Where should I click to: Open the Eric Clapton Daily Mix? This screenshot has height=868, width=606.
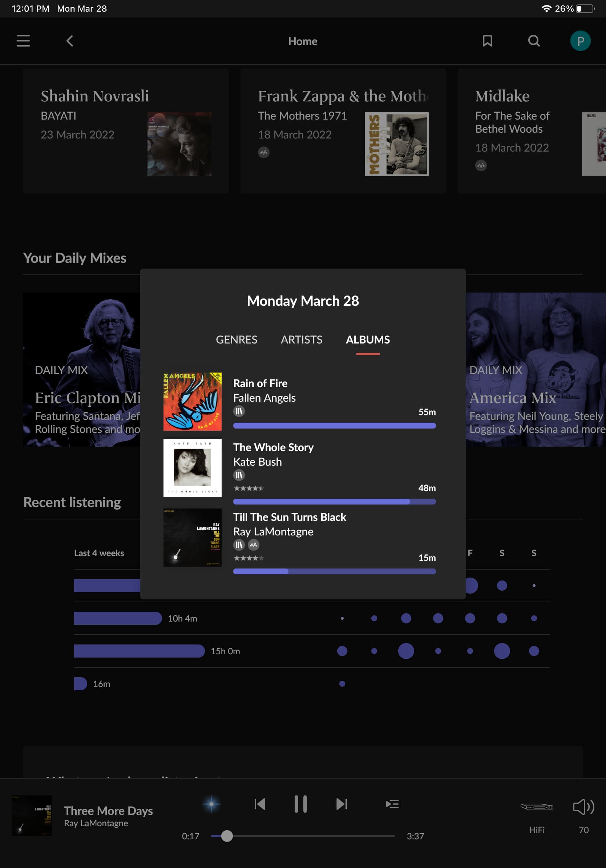(82, 369)
